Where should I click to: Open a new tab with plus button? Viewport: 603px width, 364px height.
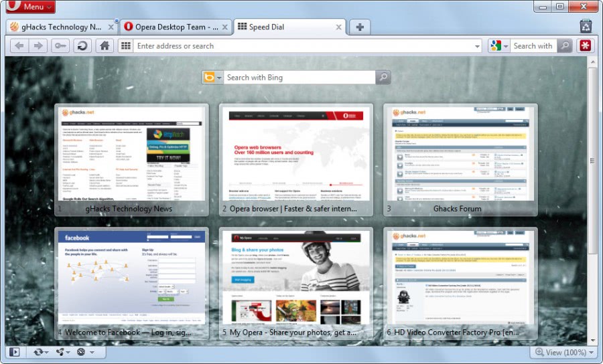pyautogui.click(x=360, y=27)
